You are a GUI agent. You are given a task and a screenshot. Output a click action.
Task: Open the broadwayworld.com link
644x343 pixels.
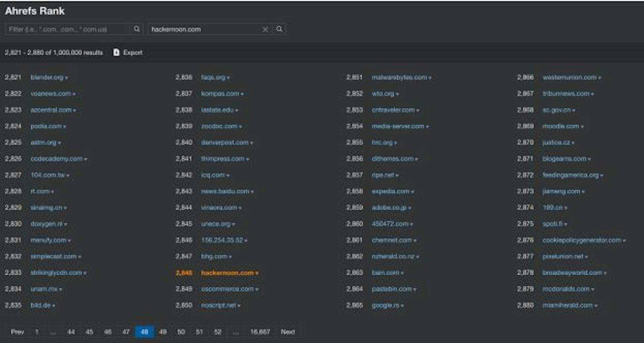(572, 273)
